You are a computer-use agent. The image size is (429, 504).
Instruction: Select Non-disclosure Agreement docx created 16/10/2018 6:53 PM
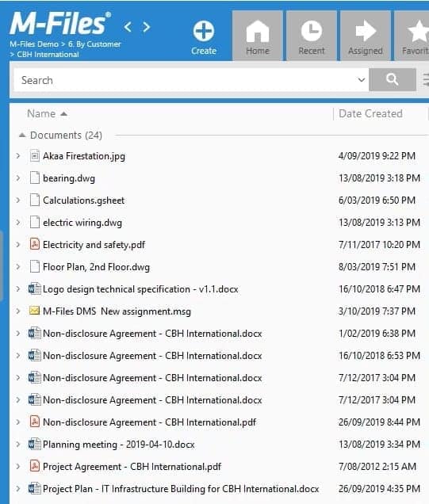pyautogui.click(x=152, y=356)
